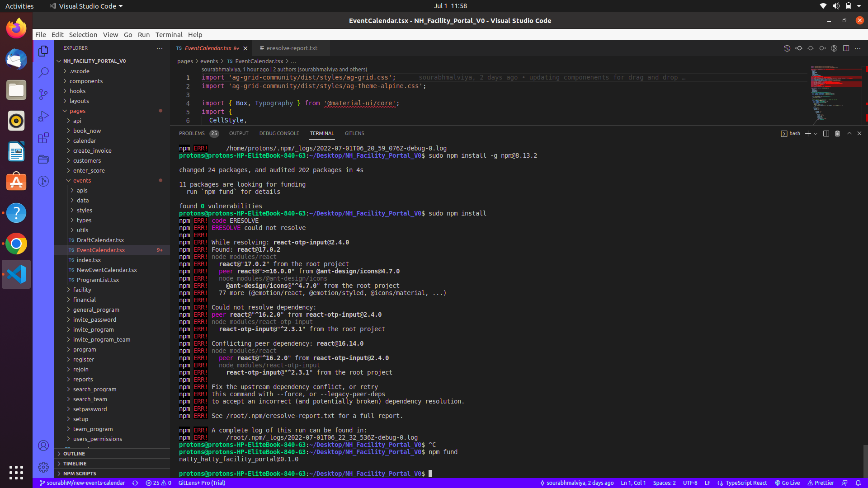Click the UTF-8 encoding in status bar

(x=690, y=483)
